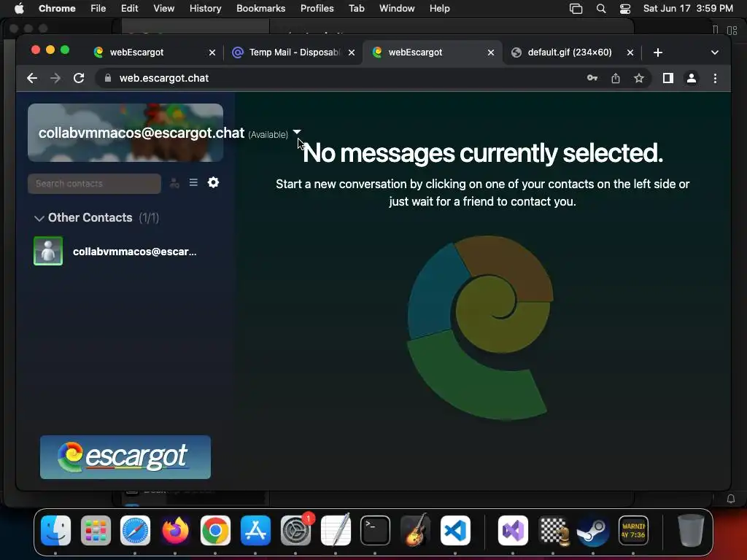Click the collabvmmacos@escargot.chat profile name
Image resolution: width=747 pixels, height=560 pixels.
[142, 133]
